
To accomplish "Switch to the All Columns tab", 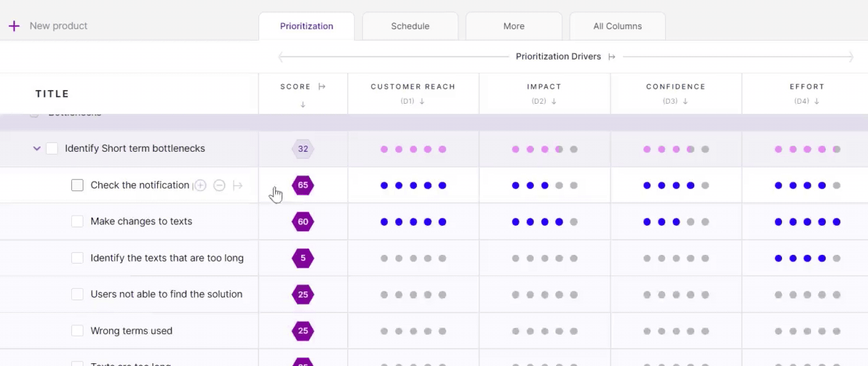I will coord(618,26).
